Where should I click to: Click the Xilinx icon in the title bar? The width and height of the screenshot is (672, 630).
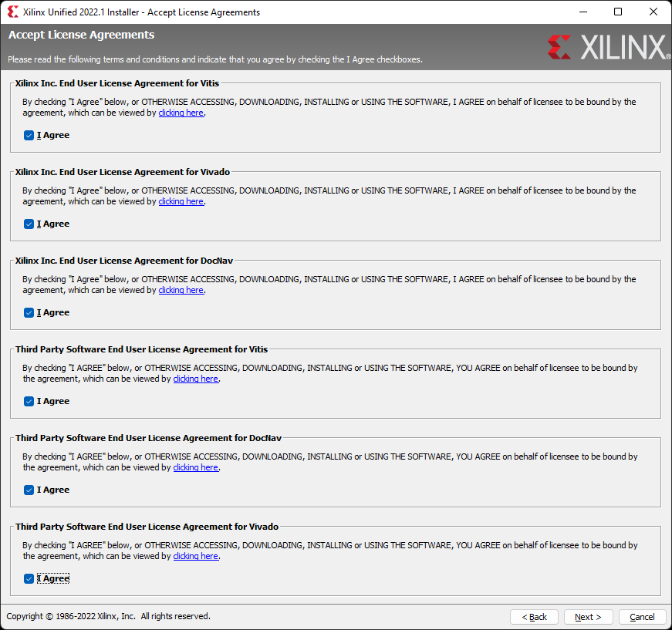(13, 12)
